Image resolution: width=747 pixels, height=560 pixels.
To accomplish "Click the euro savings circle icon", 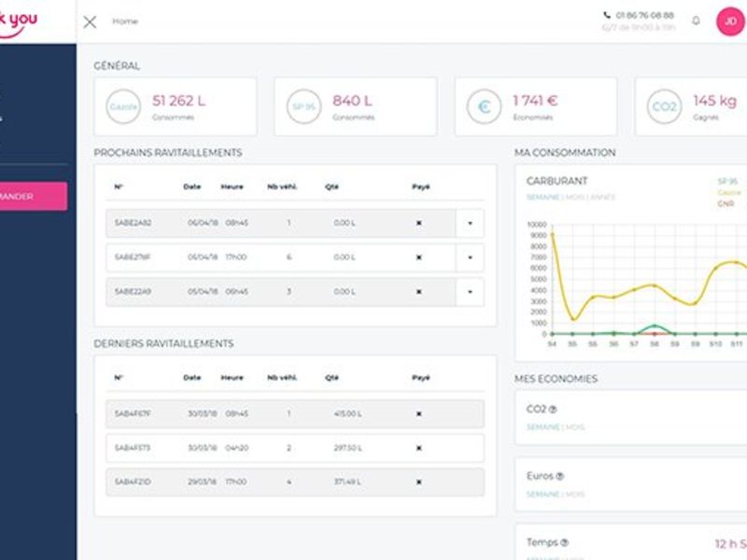I will pyautogui.click(x=484, y=106).
